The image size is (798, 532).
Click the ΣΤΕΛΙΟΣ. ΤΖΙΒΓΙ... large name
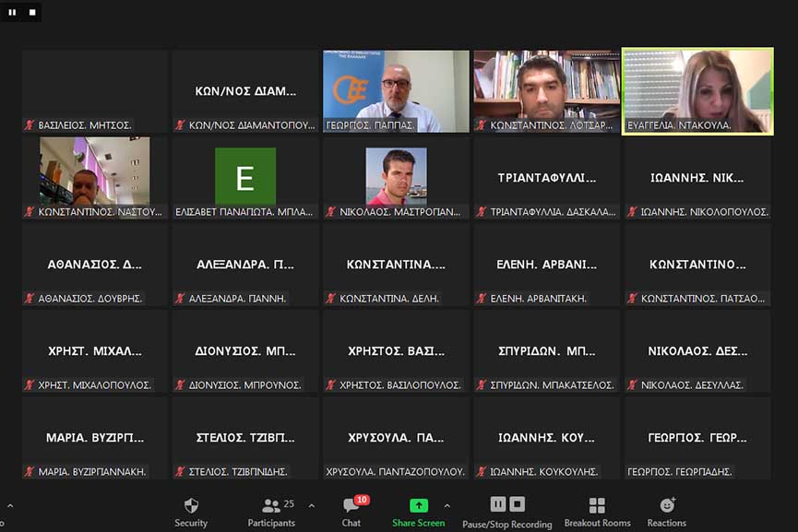click(x=245, y=438)
